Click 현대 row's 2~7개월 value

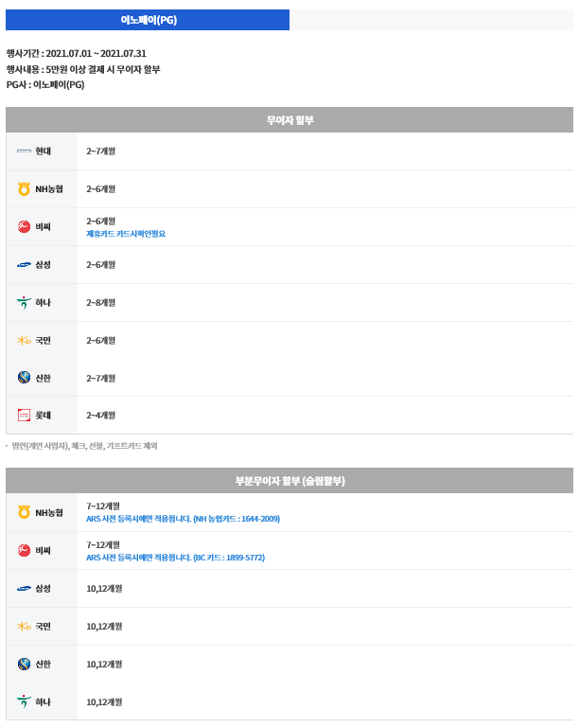point(100,151)
